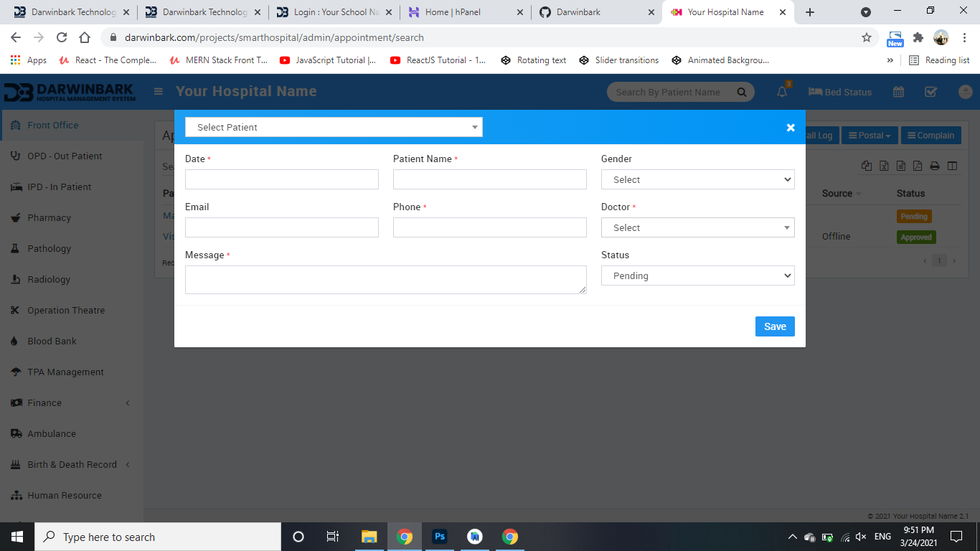This screenshot has height=551, width=980.
Task: Open Pharmacy in the sidebar
Action: point(49,217)
